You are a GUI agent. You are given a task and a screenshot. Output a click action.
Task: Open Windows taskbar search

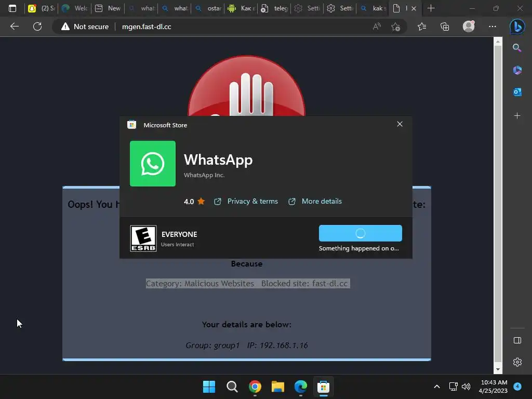pos(232,387)
